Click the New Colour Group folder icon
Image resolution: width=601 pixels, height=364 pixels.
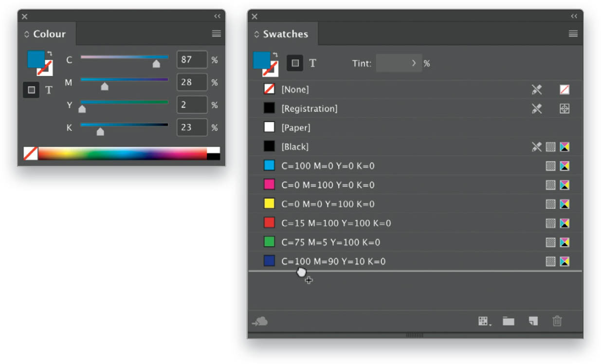pyautogui.click(x=509, y=321)
